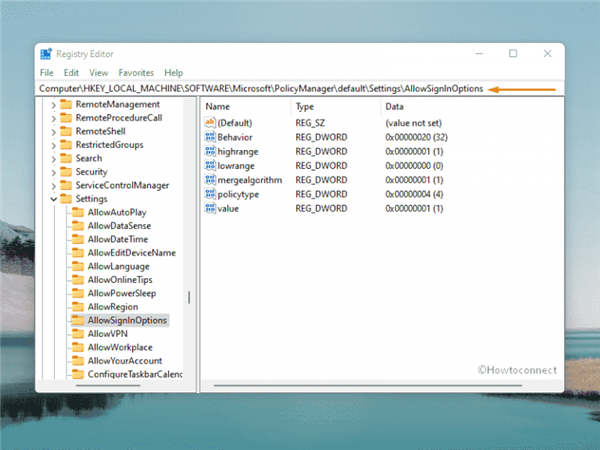Click the values pane horizontal scrollbar

point(367,385)
